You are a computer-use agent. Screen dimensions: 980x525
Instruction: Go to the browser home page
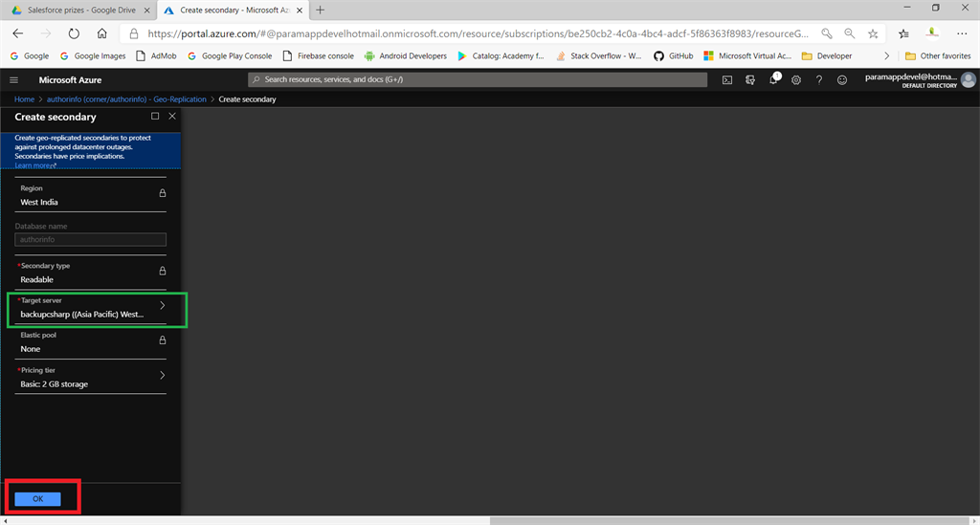101,33
